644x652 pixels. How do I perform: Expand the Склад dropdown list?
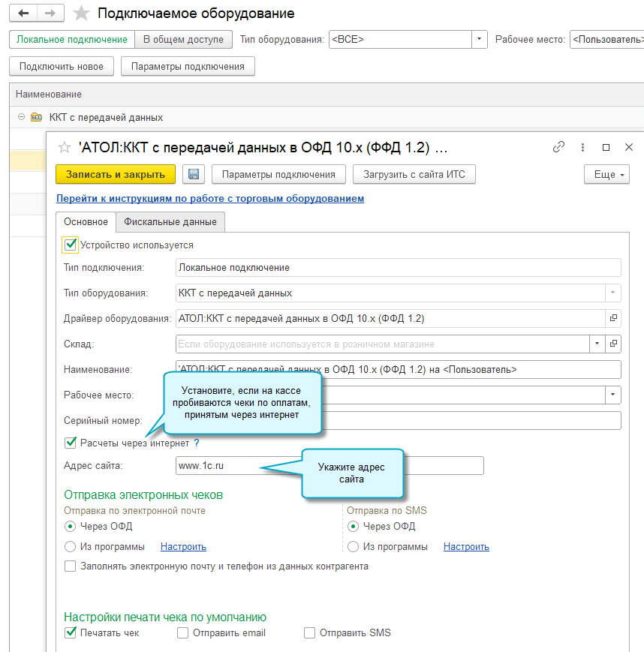click(597, 344)
